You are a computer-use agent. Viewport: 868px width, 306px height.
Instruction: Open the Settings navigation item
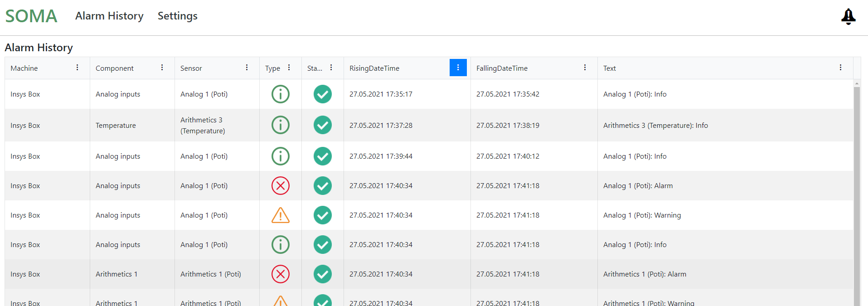[177, 16]
